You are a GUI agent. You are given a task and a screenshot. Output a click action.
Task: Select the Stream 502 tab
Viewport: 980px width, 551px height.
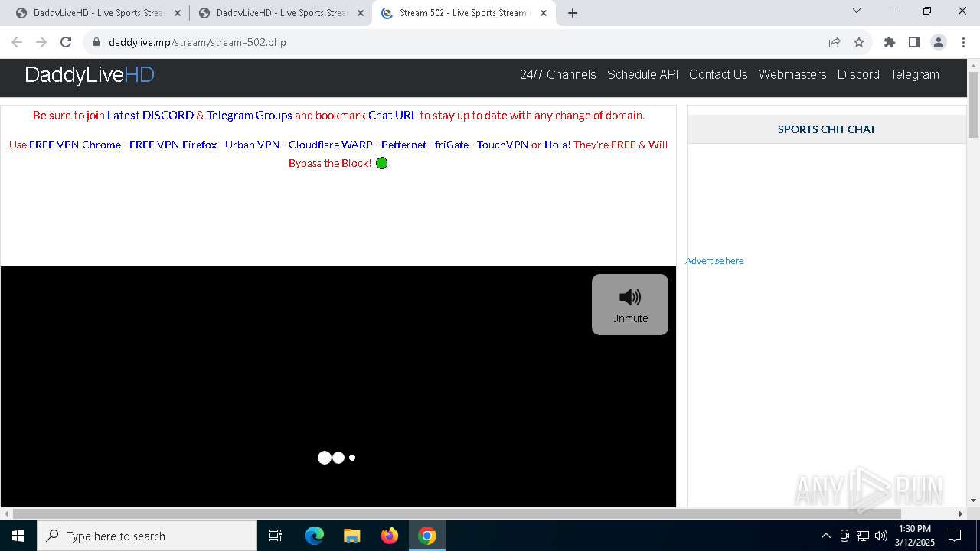463,13
